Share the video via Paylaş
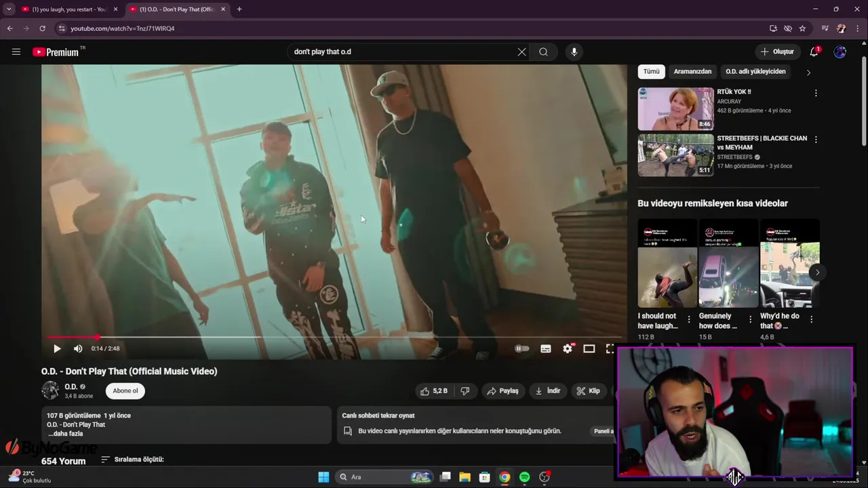The width and height of the screenshot is (868, 488). [502, 390]
